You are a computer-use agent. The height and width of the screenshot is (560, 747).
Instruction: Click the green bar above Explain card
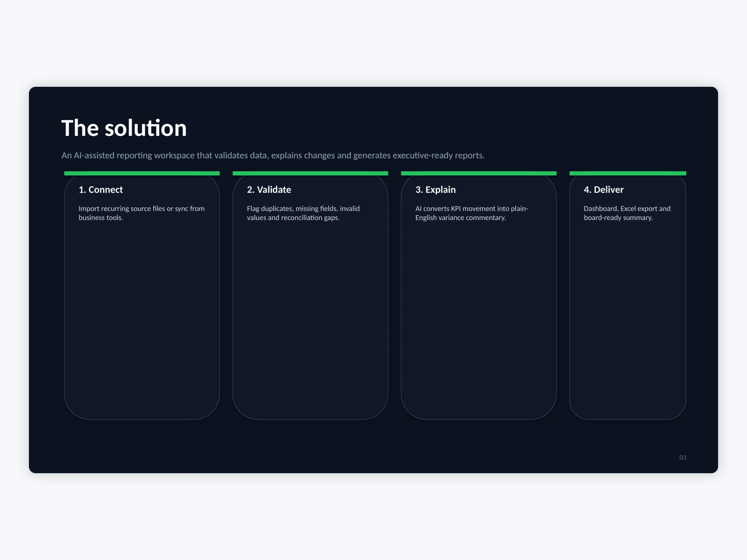[479, 173]
